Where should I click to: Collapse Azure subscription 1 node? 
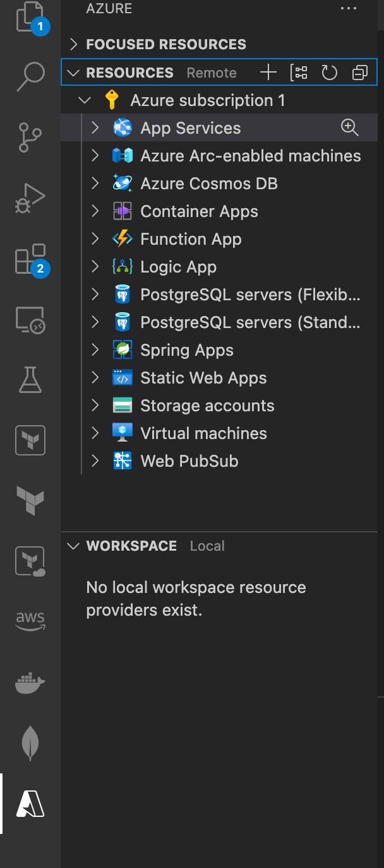[x=85, y=100]
